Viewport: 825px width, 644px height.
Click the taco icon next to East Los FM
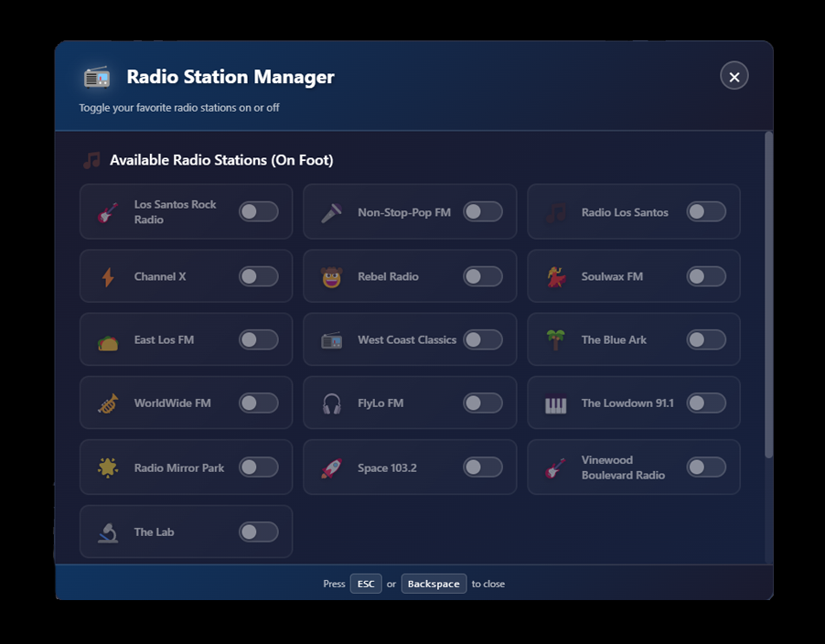pyautogui.click(x=109, y=339)
